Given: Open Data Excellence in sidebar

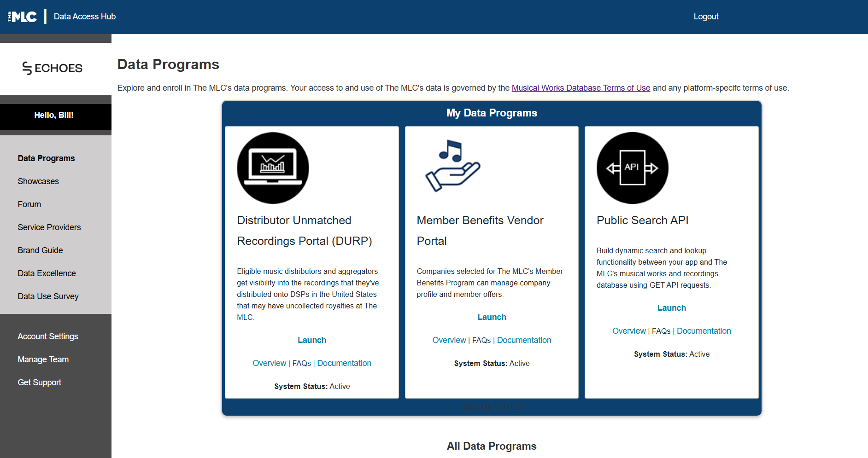Looking at the screenshot, I should pyautogui.click(x=47, y=273).
